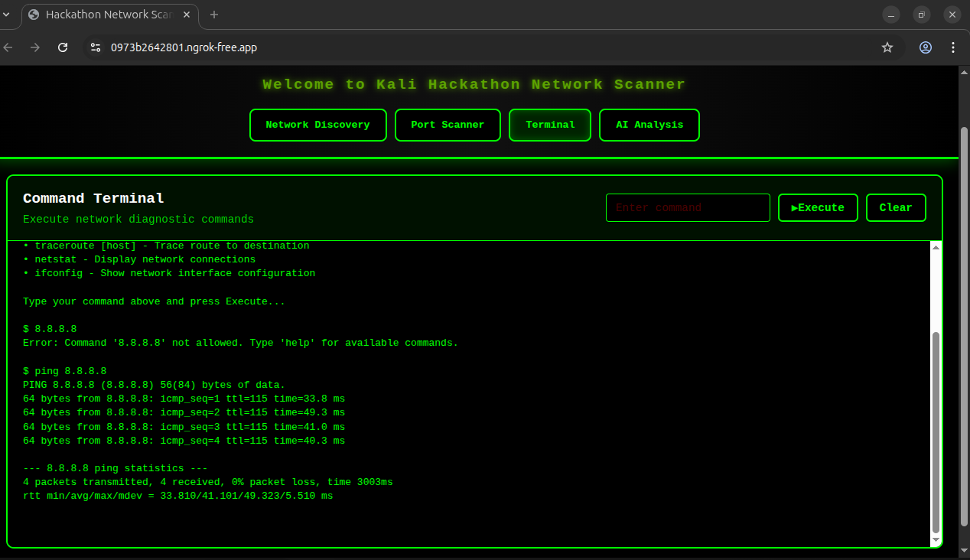970x560 pixels.
Task: Open a new browser tab
Action: pos(214,15)
